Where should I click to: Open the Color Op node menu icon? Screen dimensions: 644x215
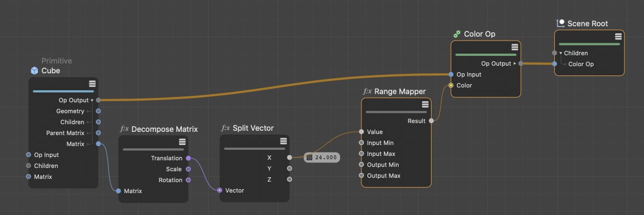pyautogui.click(x=515, y=47)
